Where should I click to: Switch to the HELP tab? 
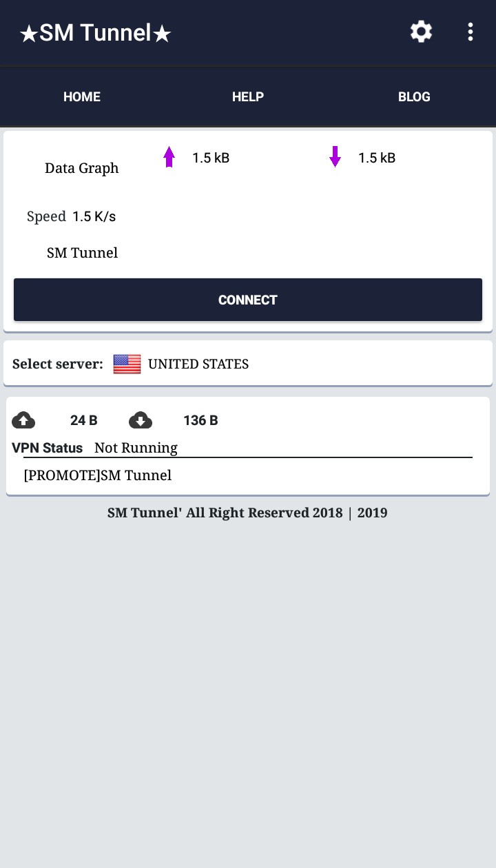(x=248, y=97)
